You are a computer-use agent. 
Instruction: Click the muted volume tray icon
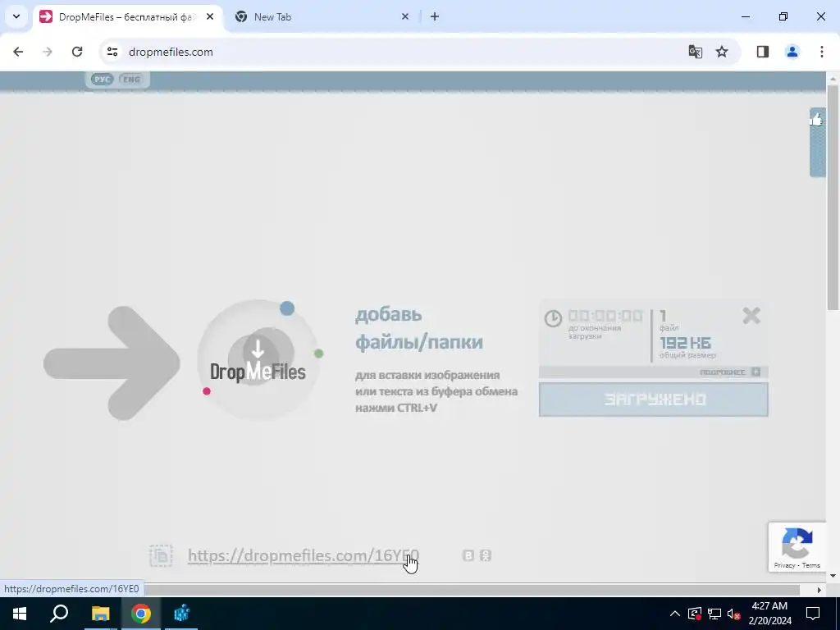(x=733, y=614)
